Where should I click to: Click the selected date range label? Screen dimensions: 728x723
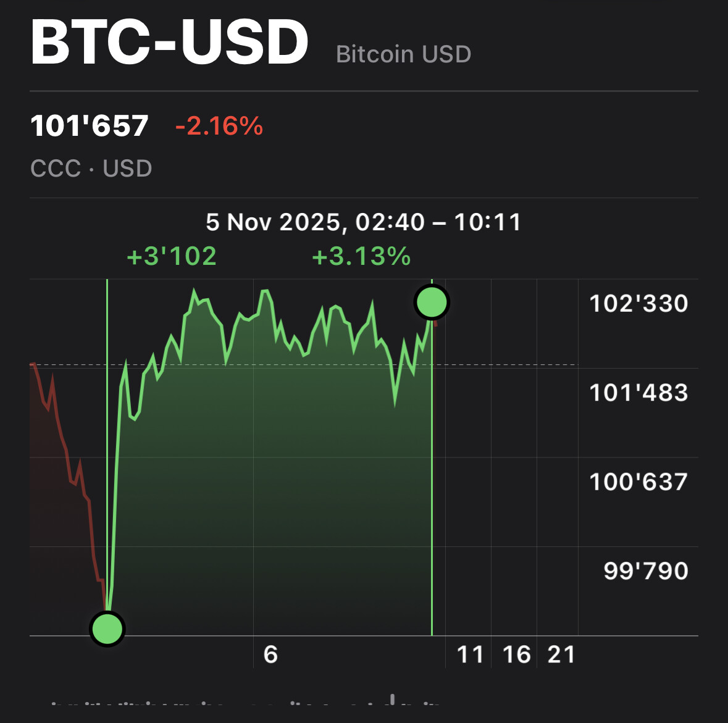364,222
